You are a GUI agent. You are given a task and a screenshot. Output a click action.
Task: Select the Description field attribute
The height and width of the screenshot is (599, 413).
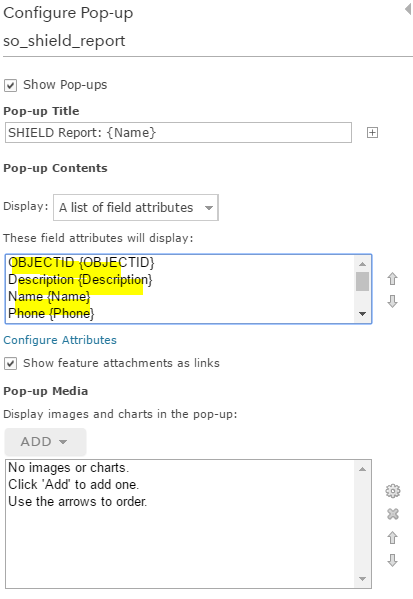[x=80, y=280]
